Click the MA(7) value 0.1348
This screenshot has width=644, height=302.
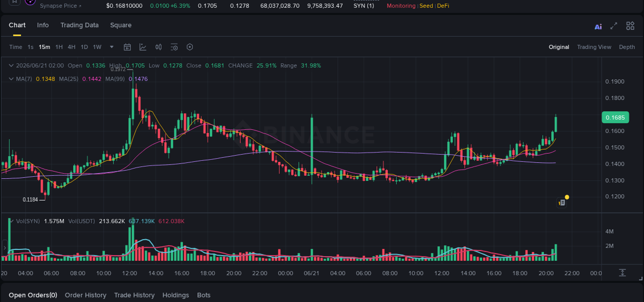(x=45, y=79)
